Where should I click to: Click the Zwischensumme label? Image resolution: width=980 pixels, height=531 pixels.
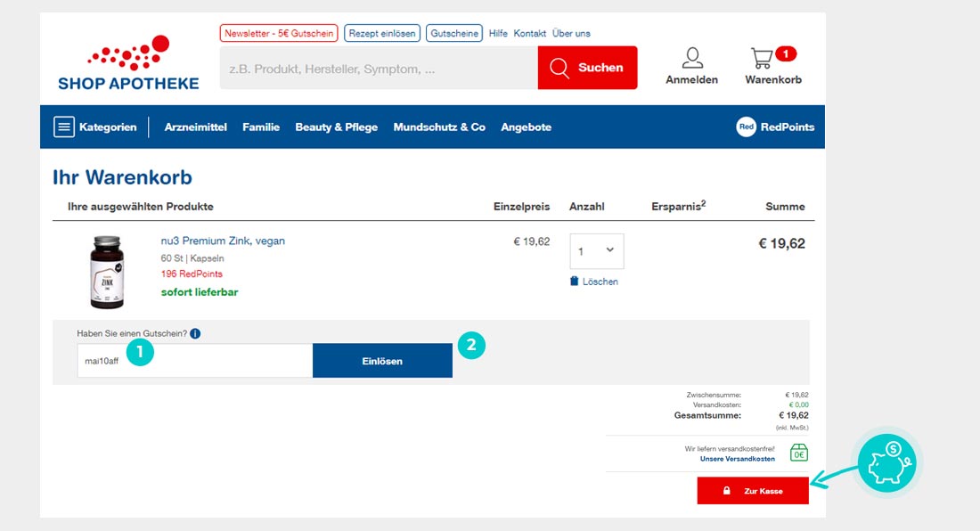714,395
